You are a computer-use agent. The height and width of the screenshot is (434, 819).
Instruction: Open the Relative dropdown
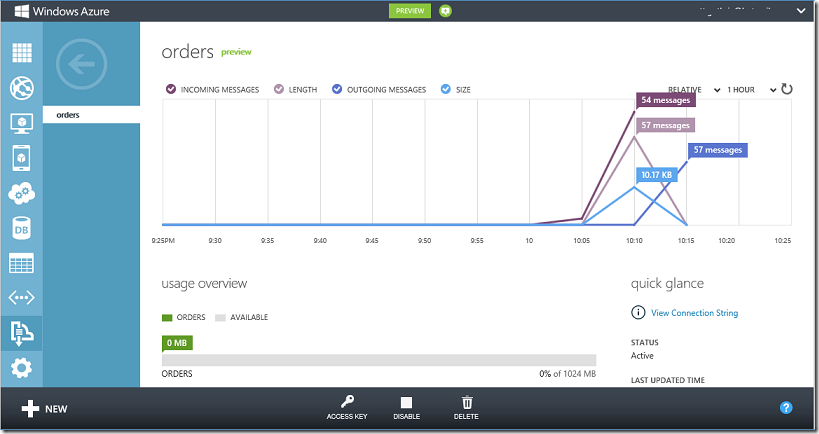click(694, 90)
